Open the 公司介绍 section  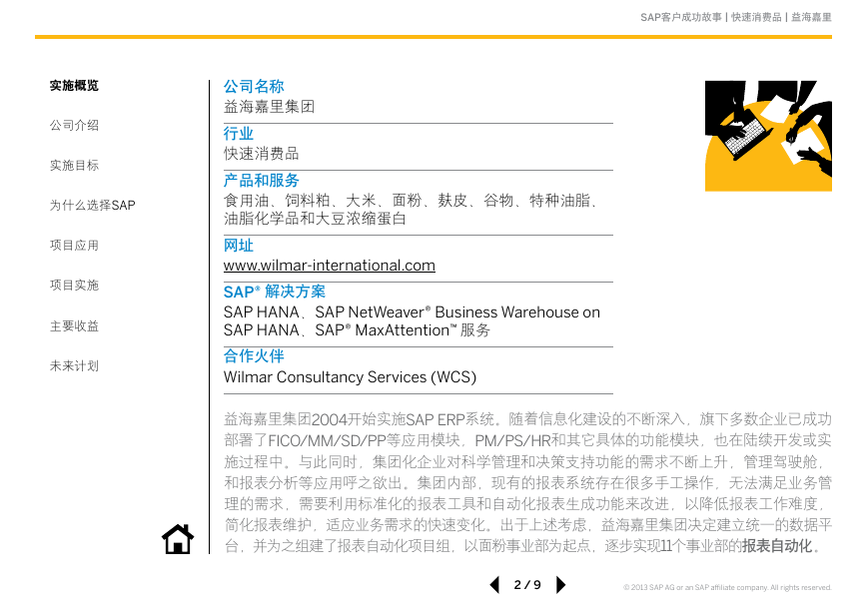[x=74, y=125]
